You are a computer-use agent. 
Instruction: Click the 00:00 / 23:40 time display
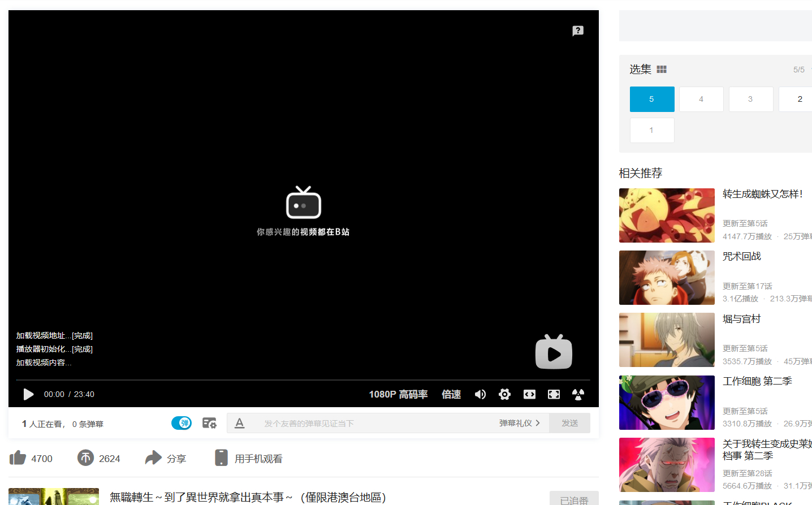tap(69, 394)
